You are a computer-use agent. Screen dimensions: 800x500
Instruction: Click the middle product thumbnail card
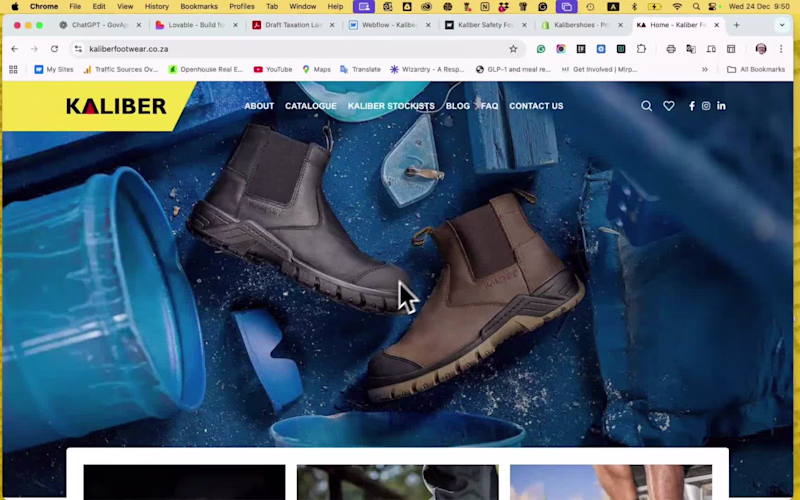tap(397, 482)
